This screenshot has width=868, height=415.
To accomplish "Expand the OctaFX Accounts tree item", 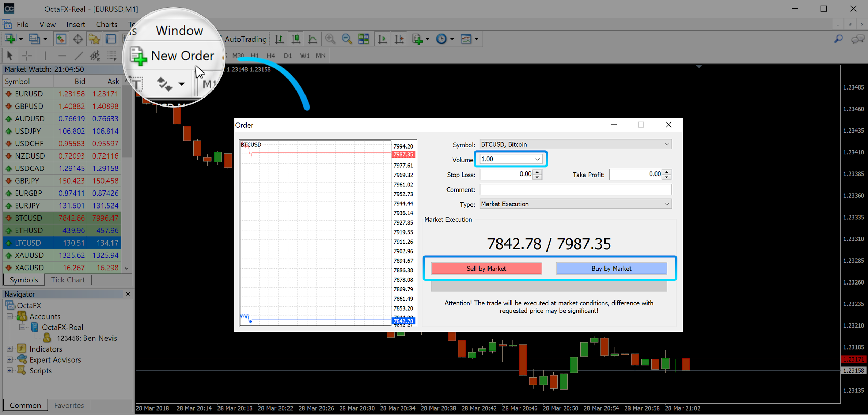I will pos(10,316).
